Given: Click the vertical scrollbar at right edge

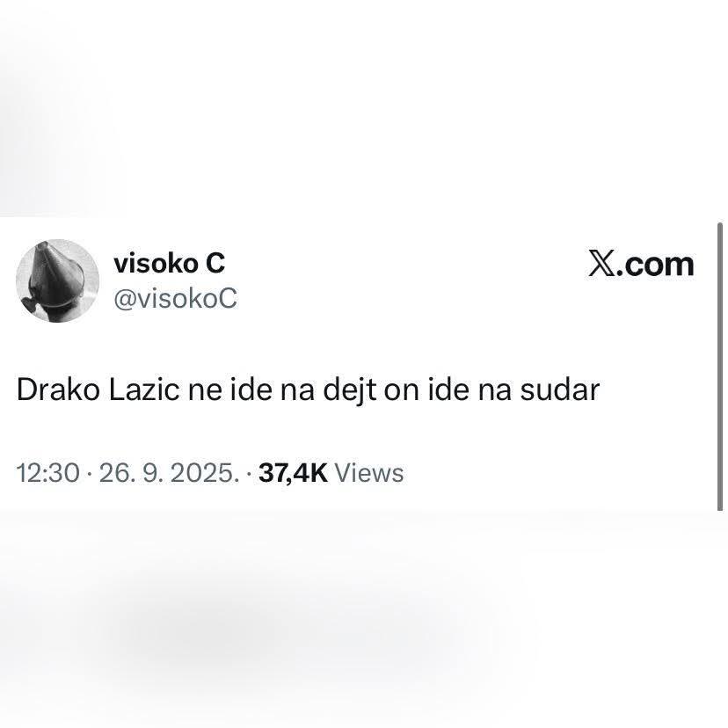Looking at the screenshot, I should click(x=720, y=367).
